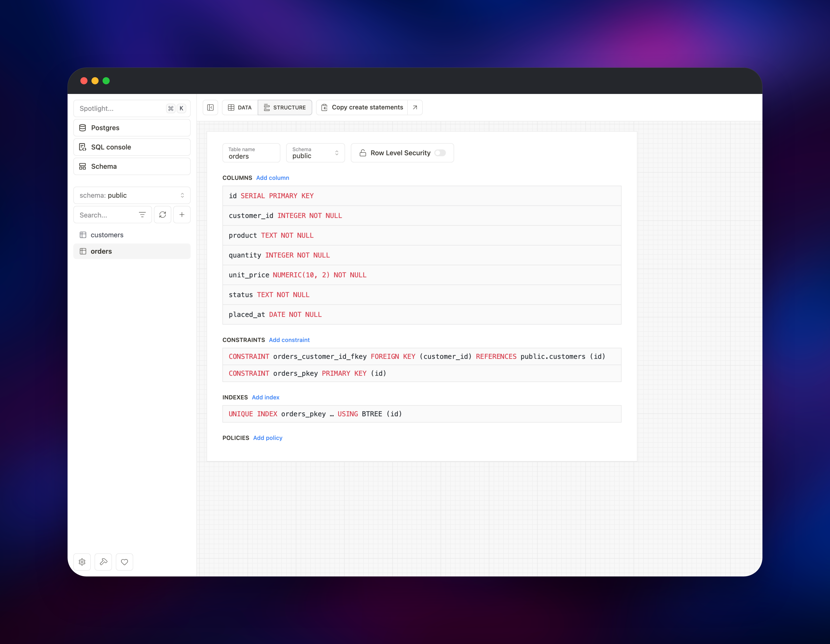
Task: Select the customers table
Action: (x=132, y=235)
